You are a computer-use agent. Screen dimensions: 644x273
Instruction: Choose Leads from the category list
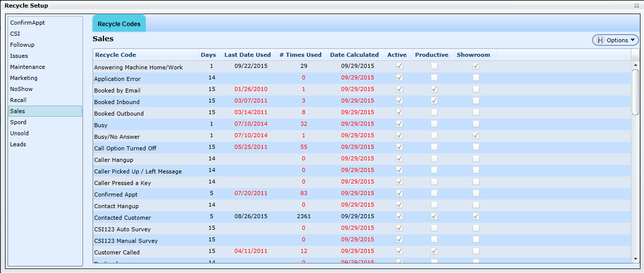(x=18, y=144)
